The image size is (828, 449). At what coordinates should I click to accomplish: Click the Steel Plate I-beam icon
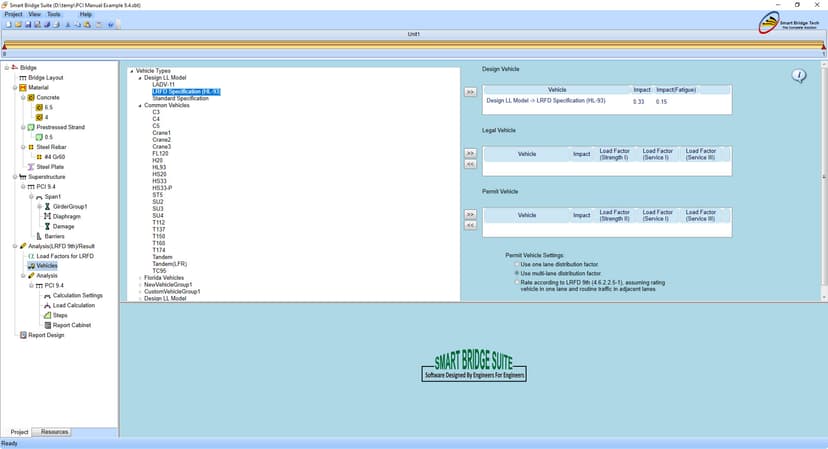[x=31, y=167]
